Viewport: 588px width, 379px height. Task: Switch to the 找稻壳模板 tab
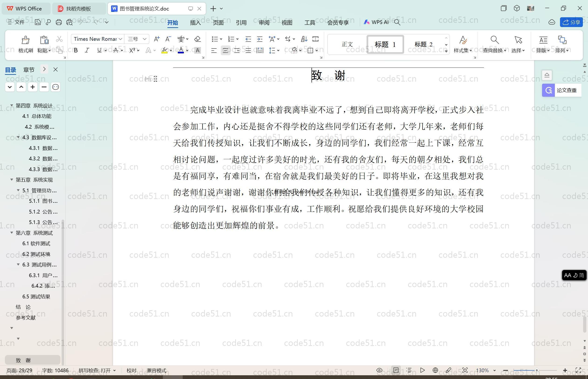tap(79, 9)
